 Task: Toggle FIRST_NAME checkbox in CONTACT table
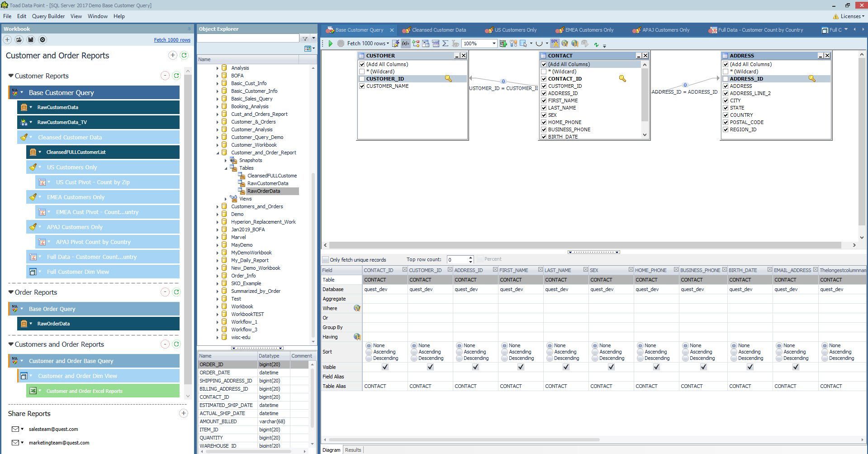544,100
